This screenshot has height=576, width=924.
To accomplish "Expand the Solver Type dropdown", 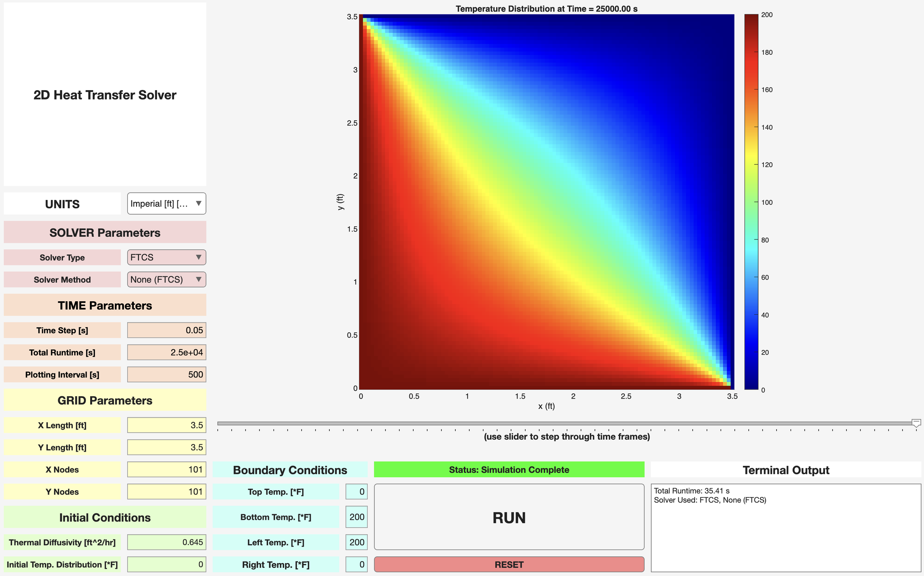I will pos(166,258).
